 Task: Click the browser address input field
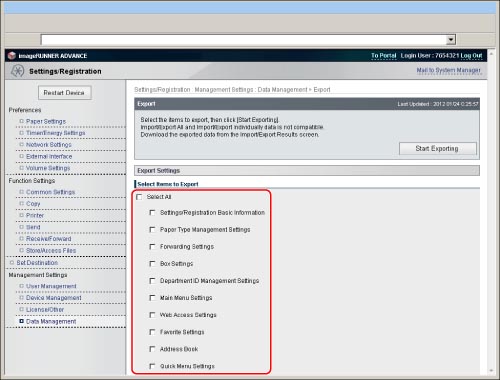click(244, 40)
